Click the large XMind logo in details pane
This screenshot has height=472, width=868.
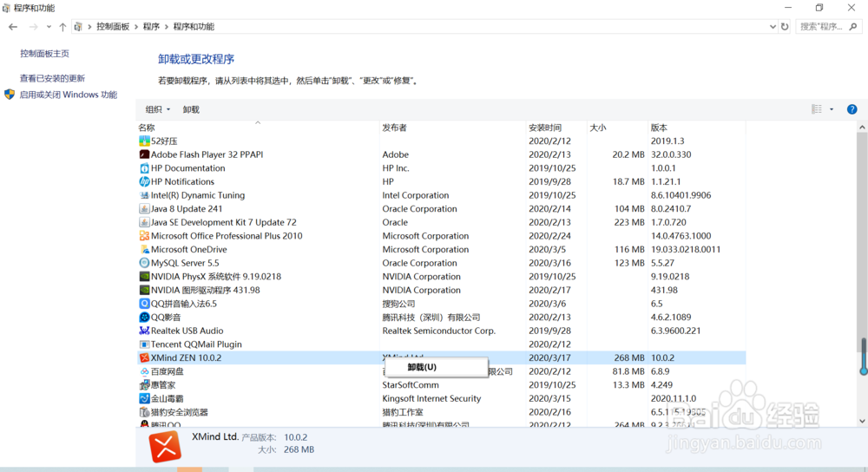click(165, 447)
